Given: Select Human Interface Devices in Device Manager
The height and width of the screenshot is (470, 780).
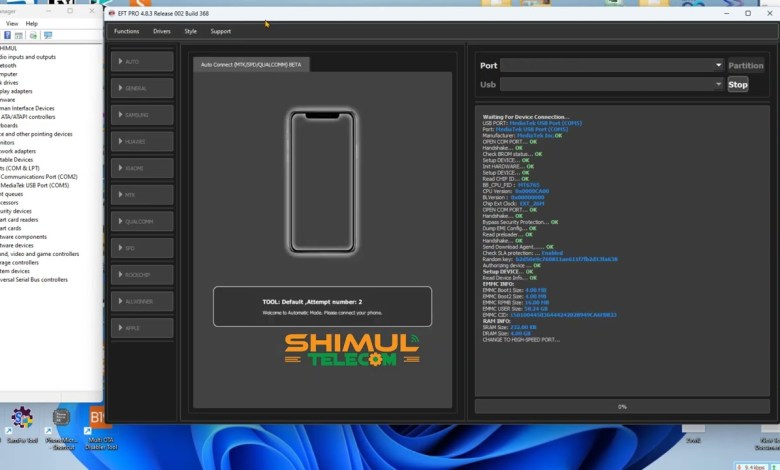Looking at the screenshot, I should (x=27, y=108).
